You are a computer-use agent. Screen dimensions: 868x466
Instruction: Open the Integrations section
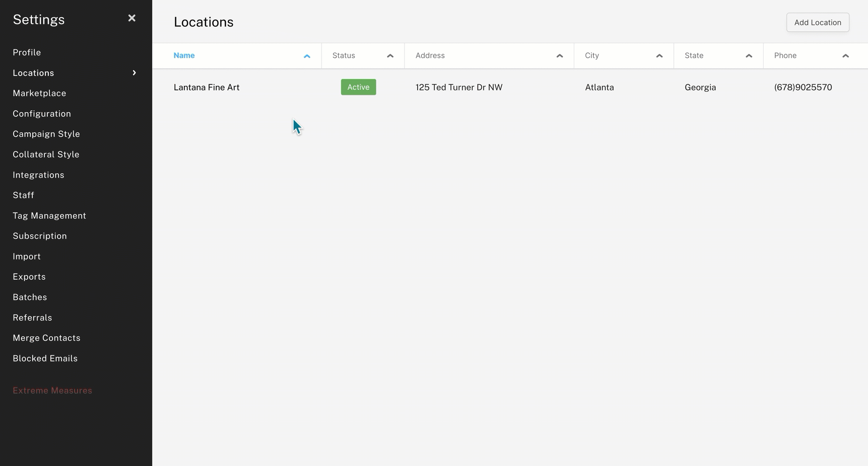(39, 175)
